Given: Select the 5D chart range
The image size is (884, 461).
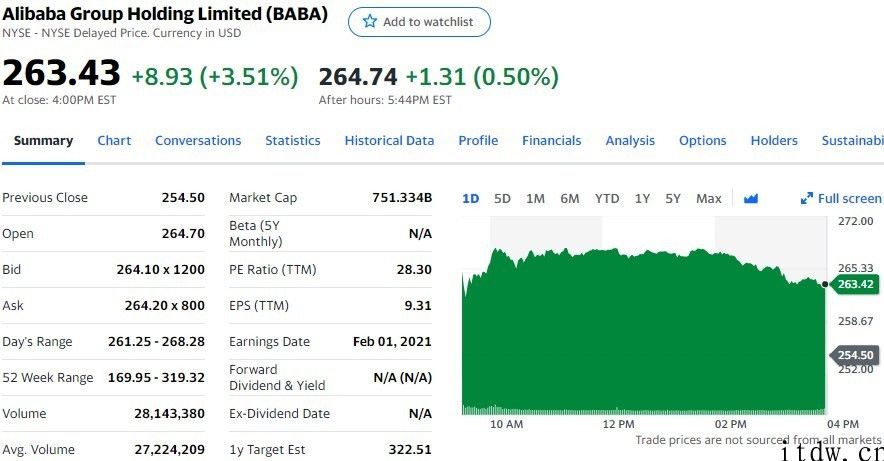Looking at the screenshot, I should pyautogui.click(x=502, y=198).
